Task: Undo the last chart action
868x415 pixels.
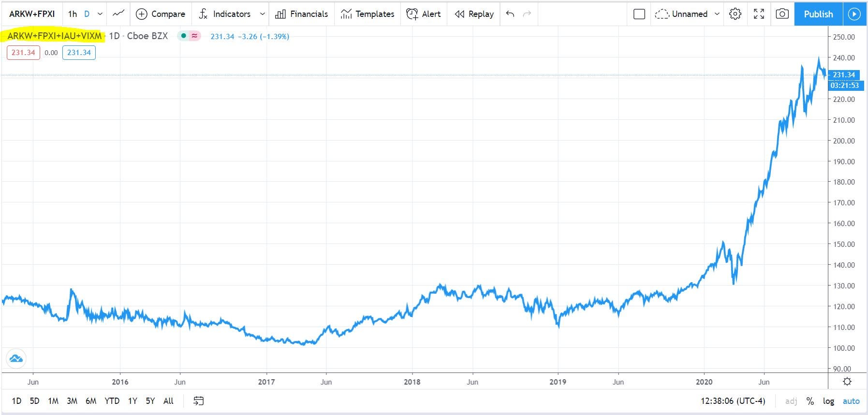Action: point(510,14)
